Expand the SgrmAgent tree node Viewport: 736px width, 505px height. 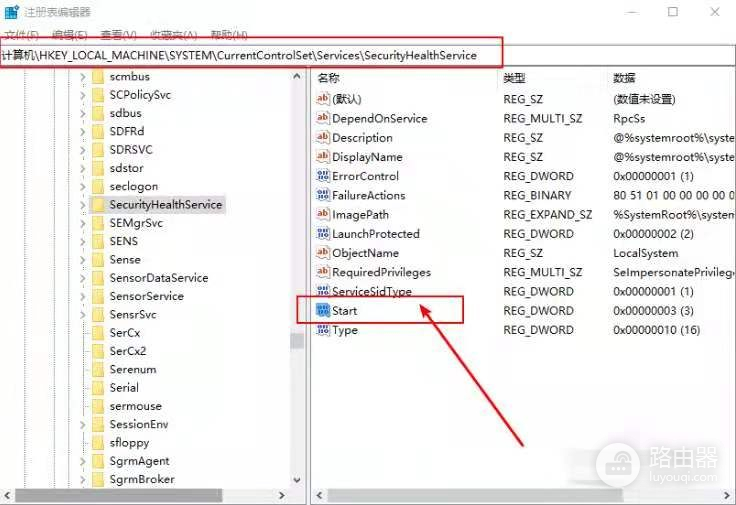click(83, 462)
